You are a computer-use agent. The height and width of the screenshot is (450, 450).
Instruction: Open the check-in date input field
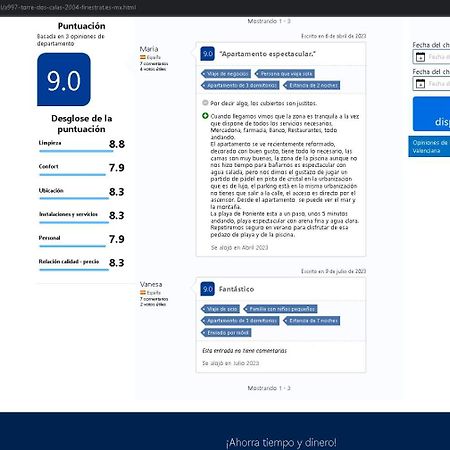tap(431, 57)
